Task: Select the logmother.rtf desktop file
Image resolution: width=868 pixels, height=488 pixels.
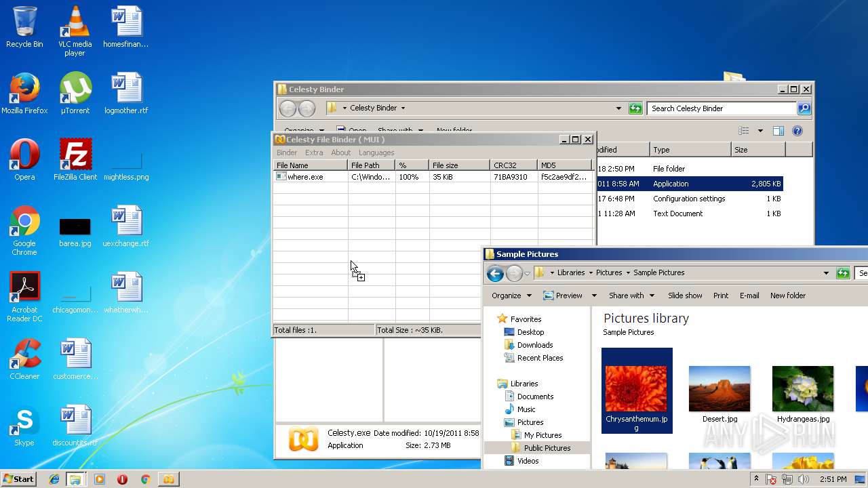Action: 125,94
